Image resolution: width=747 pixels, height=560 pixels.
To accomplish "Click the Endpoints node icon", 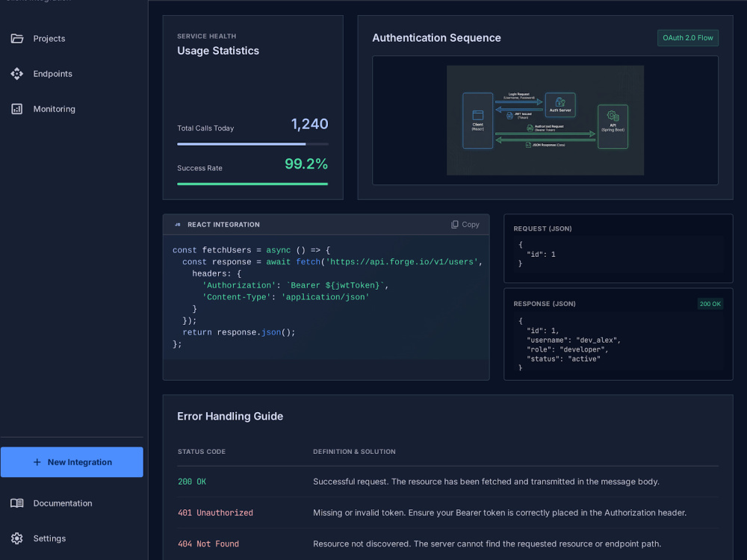I will [x=17, y=74].
